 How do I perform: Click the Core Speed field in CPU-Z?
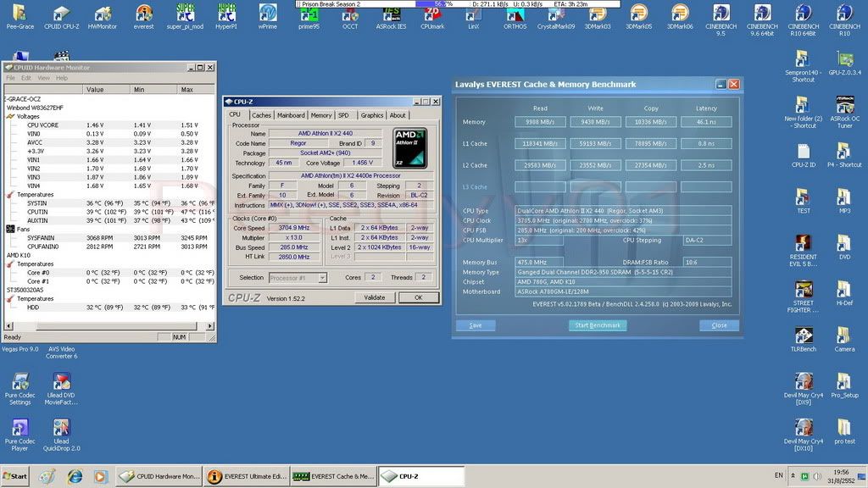click(294, 228)
